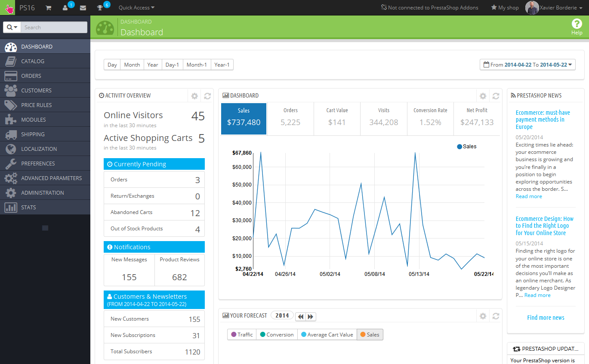The height and width of the screenshot is (364, 589).
Task: Click the Orders credit card icon in sidebar
Action: click(x=10, y=76)
